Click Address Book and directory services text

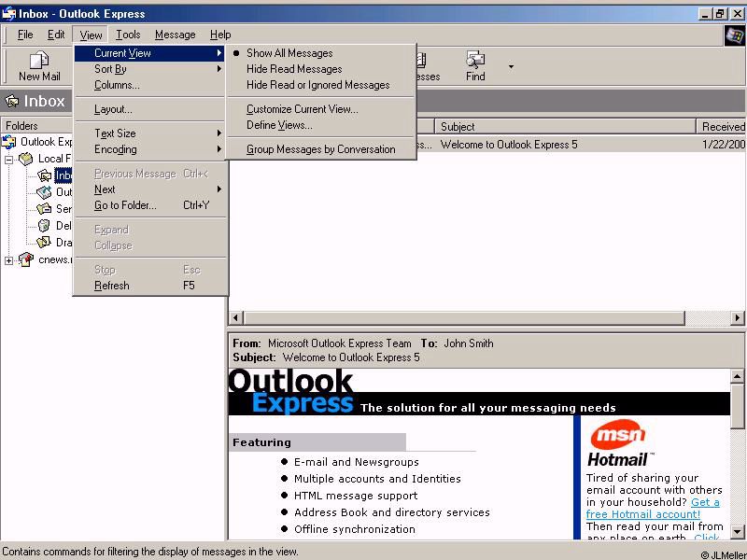point(391,512)
